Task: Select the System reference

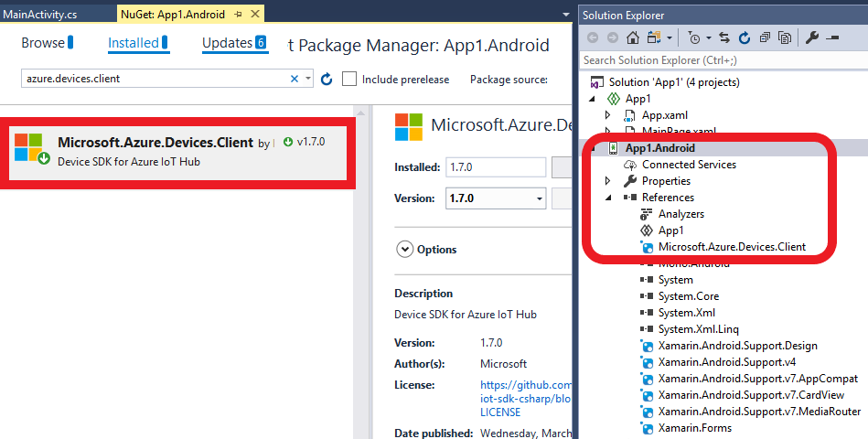Action: pyautogui.click(x=675, y=280)
